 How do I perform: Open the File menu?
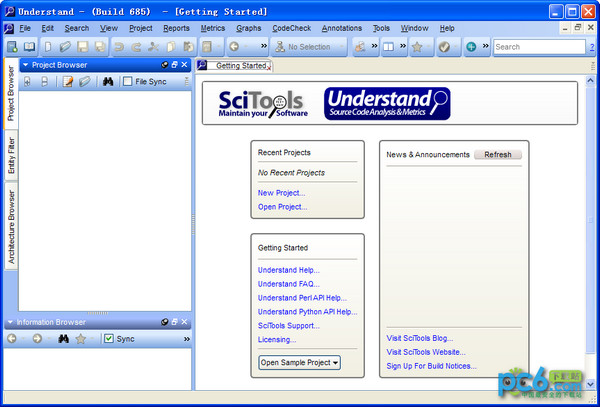[x=25, y=28]
